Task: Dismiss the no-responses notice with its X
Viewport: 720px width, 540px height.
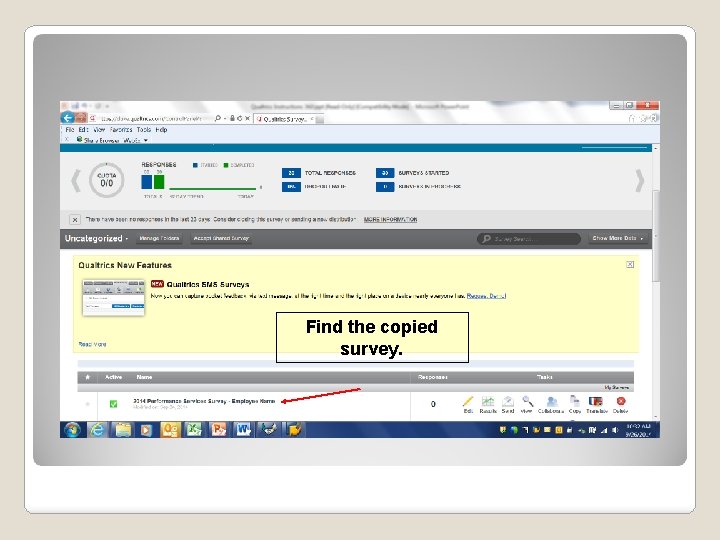Action: (x=75, y=219)
